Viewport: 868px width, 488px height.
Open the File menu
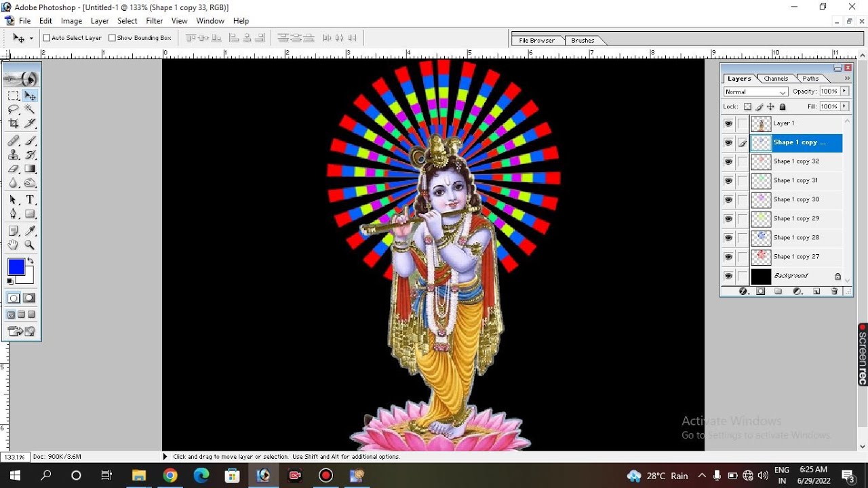coord(24,21)
